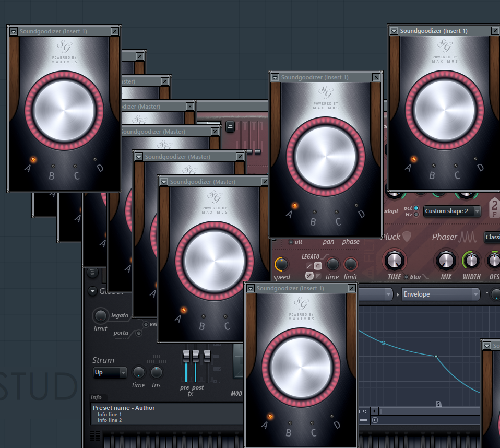This screenshot has width=500, height=448.
Task: Click the LEGATO limit knob
Action: (350, 264)
